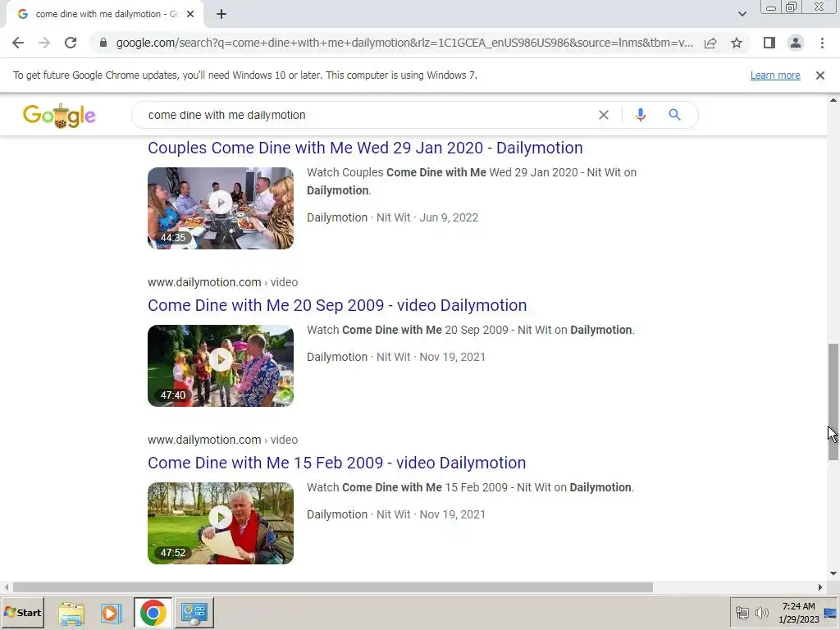Open Windows Explorer from the taskbar
840x630 pixels.
71,613
